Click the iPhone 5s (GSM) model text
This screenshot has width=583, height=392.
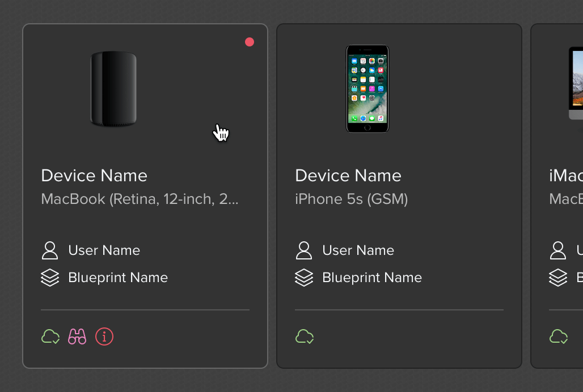coord(352,199)
